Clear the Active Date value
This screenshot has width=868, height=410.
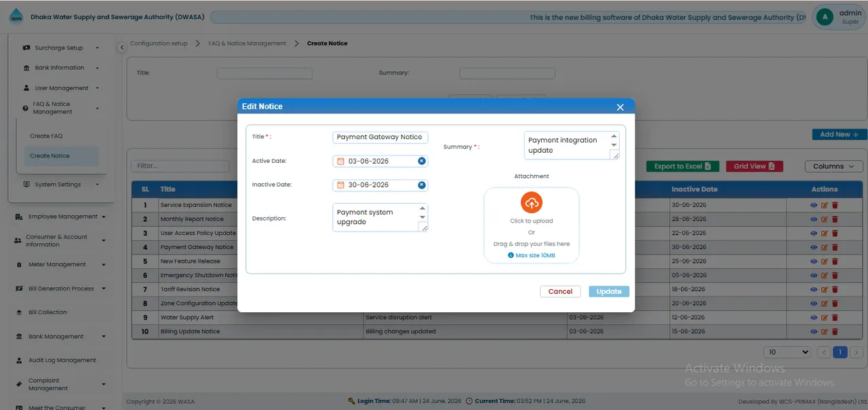tap(422, 161)
